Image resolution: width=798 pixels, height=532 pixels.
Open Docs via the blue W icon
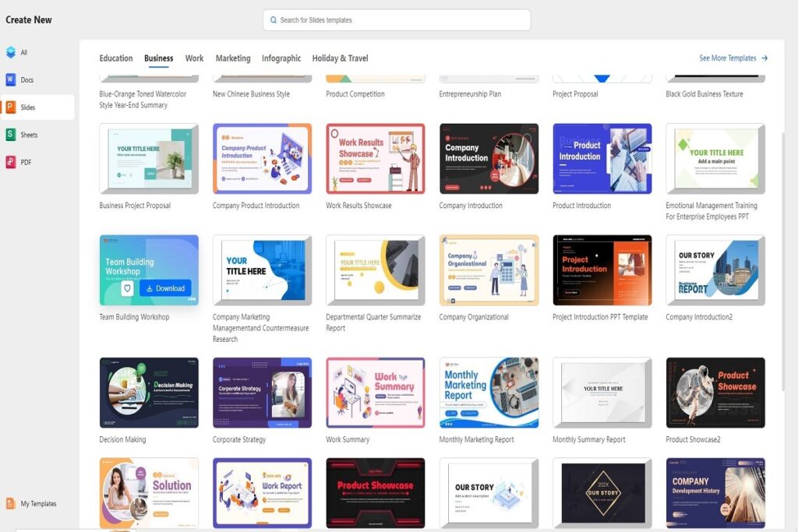click(11, 79)
